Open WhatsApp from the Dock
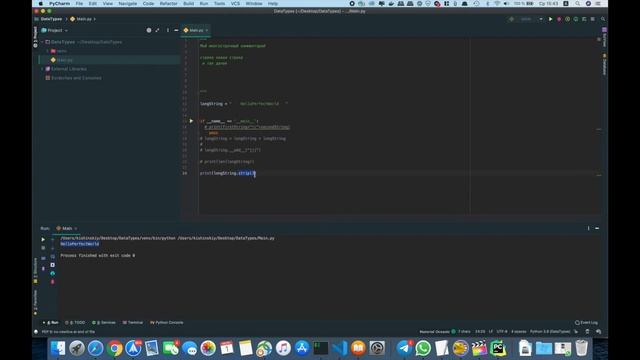The height and width of the screenshot is (360, 640). [x=423, y=348]
